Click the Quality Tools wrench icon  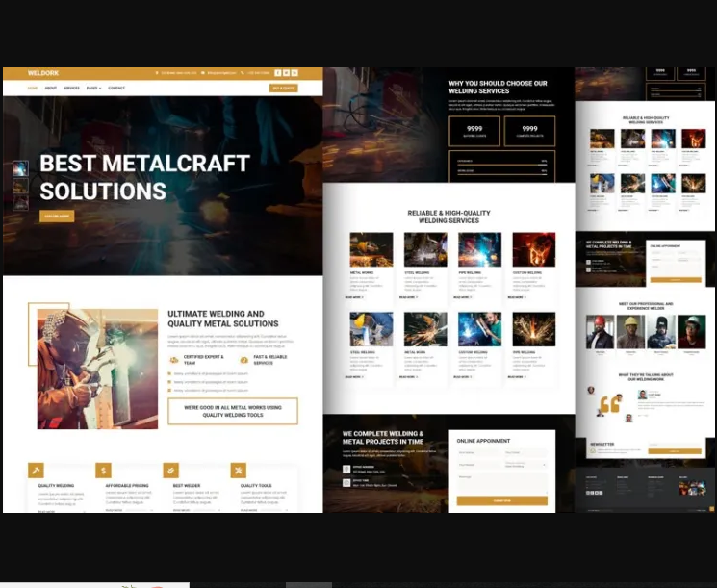(x=239, y=471)
